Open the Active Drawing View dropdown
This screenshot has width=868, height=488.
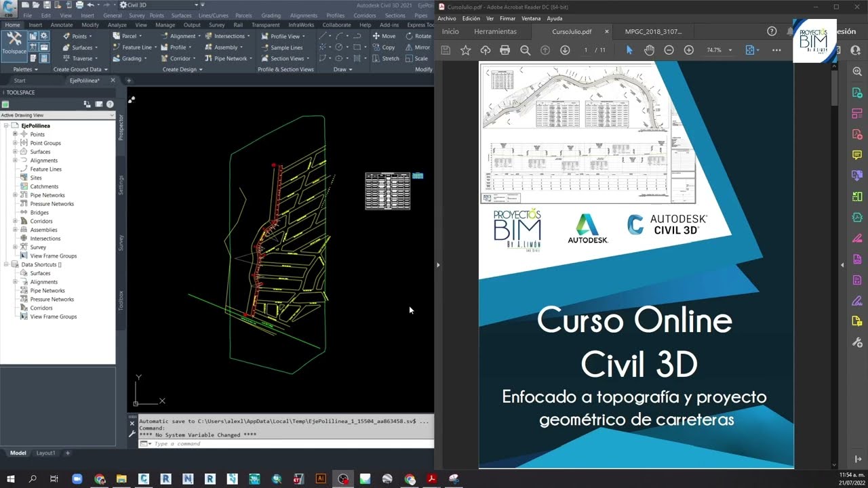[58, 115]
